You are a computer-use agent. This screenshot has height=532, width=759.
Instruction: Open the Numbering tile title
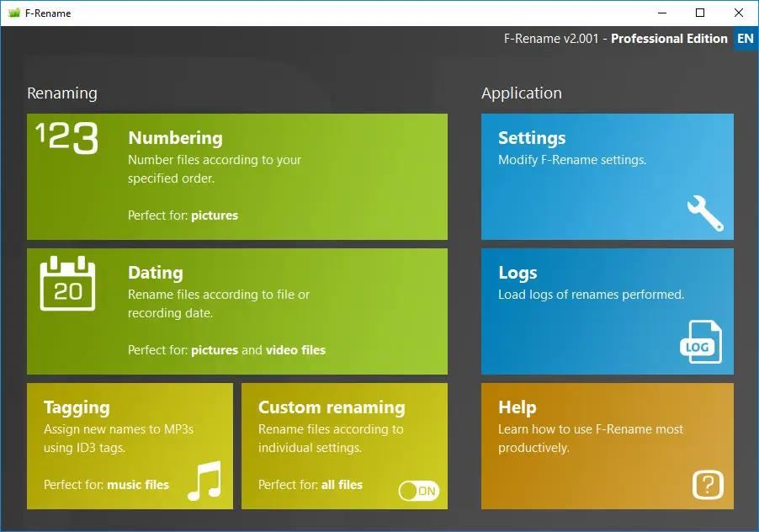pyautogui.click(x=175, y=138)
